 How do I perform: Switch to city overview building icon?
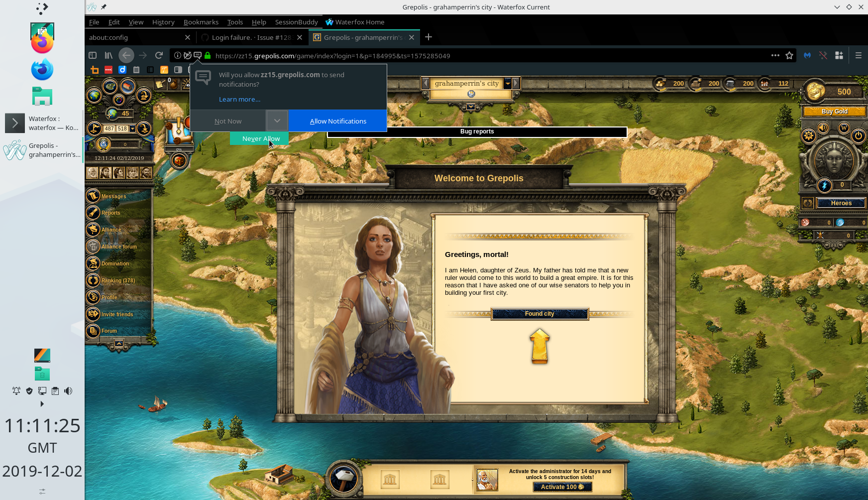[x=128, y=87]
